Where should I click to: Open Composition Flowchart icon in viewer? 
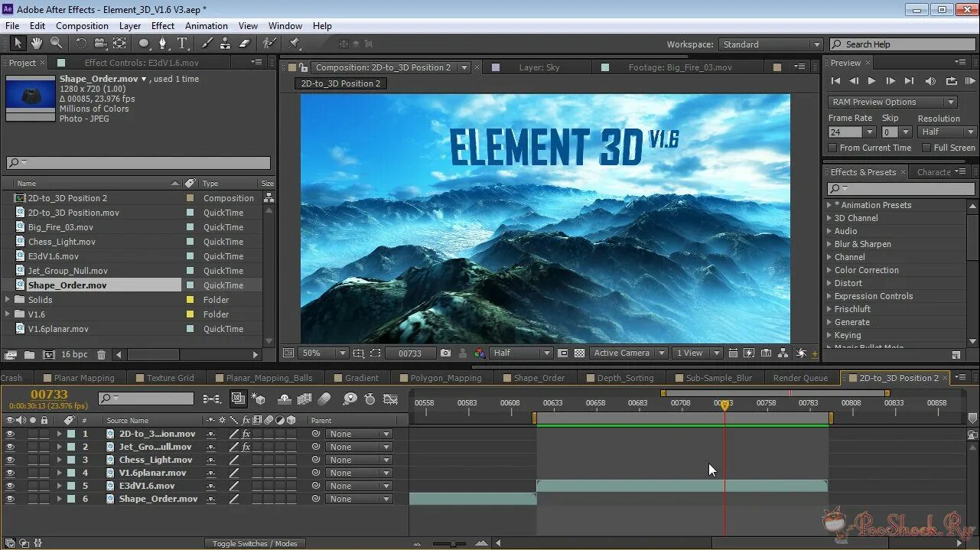pyautogui.click(x=783, y=353)
